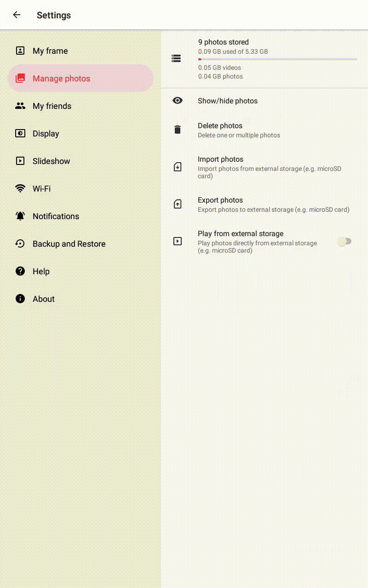The width and height of the screenshot is (368, 588).
Task: Select Export photos to external storage
Action: (x=264, y=204)
